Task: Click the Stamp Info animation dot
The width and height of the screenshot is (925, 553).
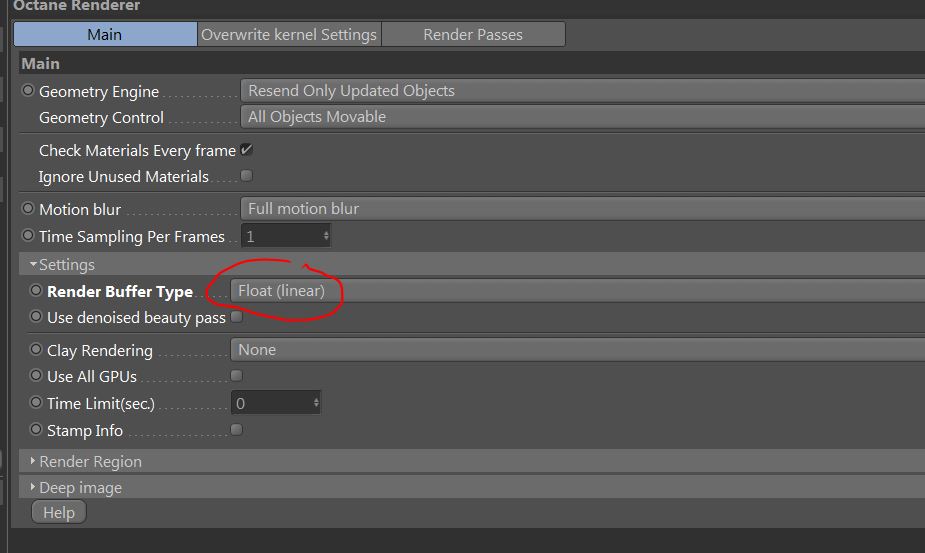Action: coord(36,429)
